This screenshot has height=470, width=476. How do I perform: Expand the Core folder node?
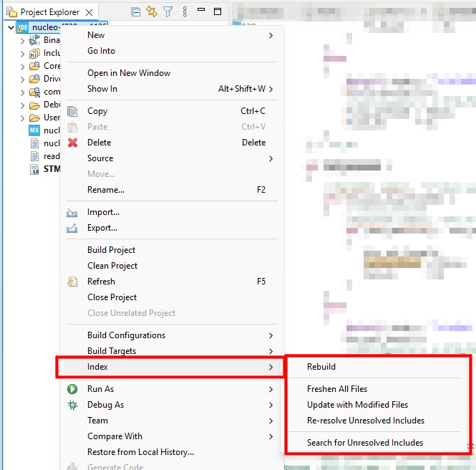[x=22, y=66]
